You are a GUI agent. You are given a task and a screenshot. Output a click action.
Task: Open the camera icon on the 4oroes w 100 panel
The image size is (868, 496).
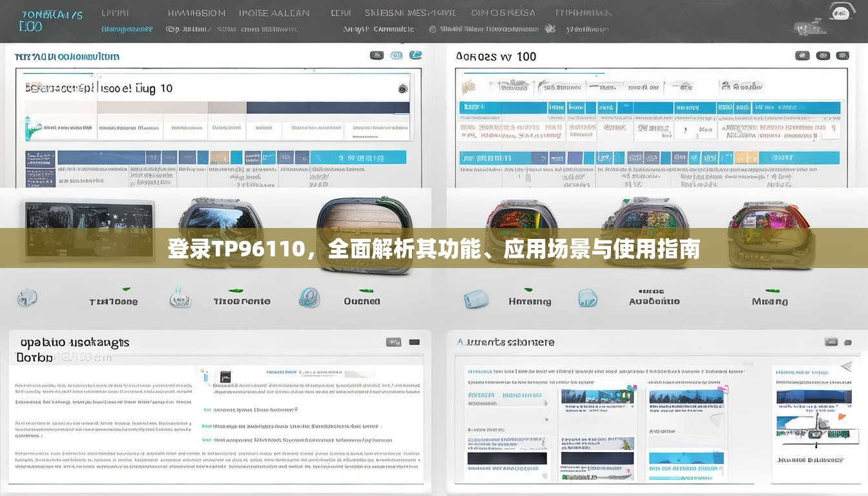802,56
